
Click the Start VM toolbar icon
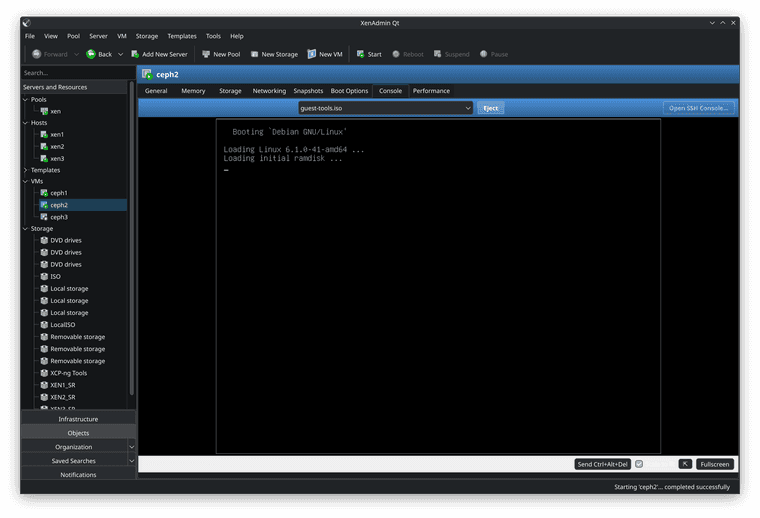tap(361, 54)
